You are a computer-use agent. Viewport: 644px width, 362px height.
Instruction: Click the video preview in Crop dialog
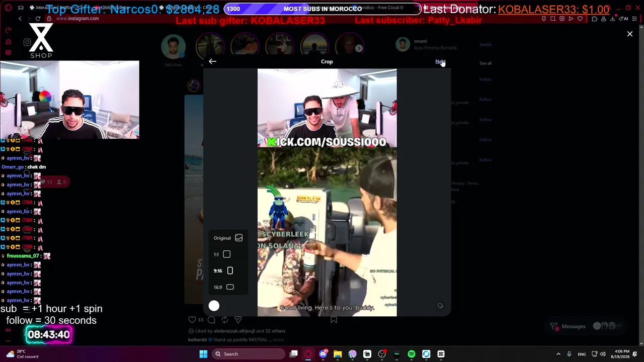point(327,193)
